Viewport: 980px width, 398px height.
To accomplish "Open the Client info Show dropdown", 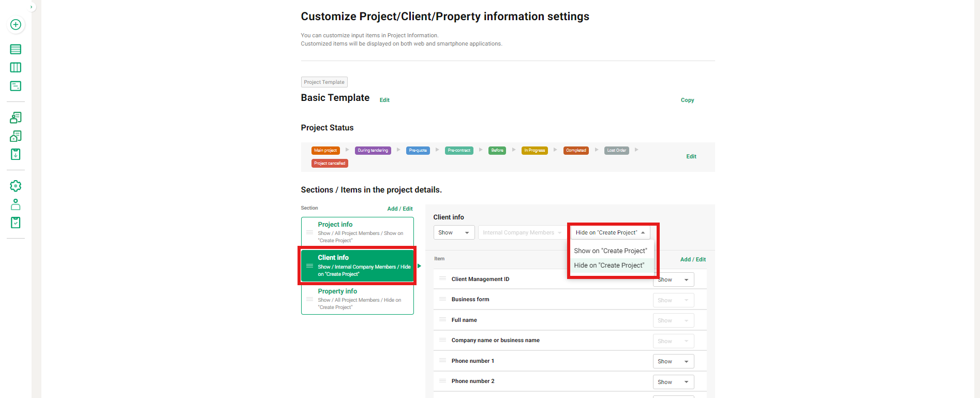I will pos(454,233).
